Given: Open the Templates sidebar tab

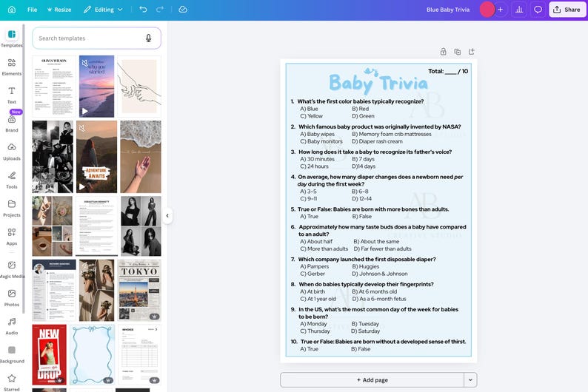Looking at the screenshot, I should point(12,38).
